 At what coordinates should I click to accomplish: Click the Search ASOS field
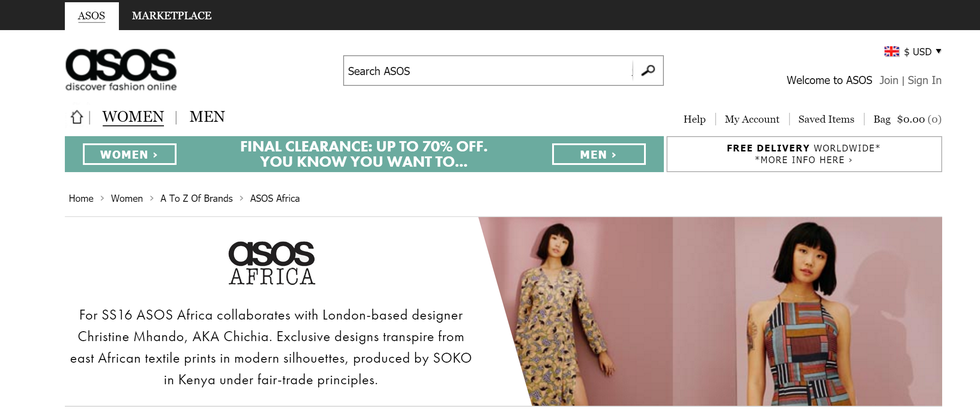488,70
